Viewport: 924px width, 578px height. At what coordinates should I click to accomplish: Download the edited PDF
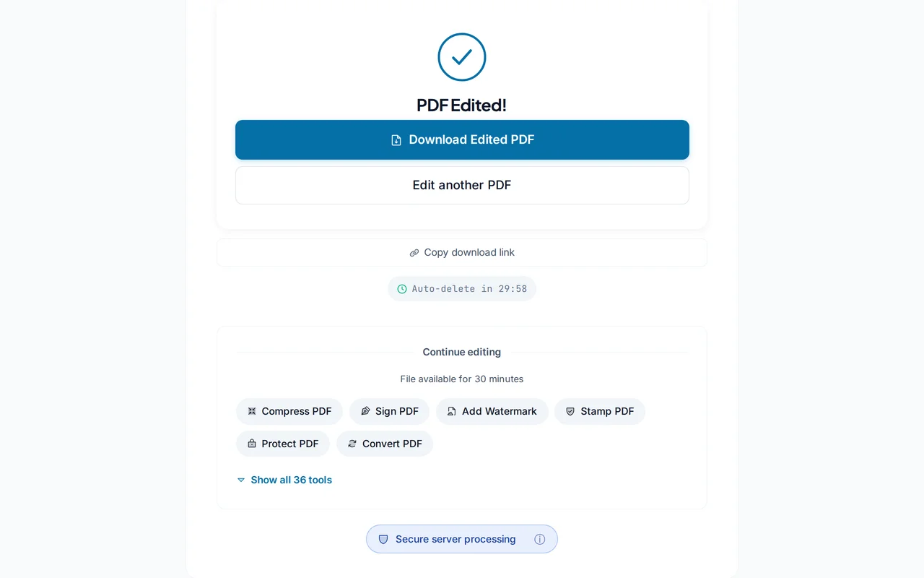(x=462, y=139)
